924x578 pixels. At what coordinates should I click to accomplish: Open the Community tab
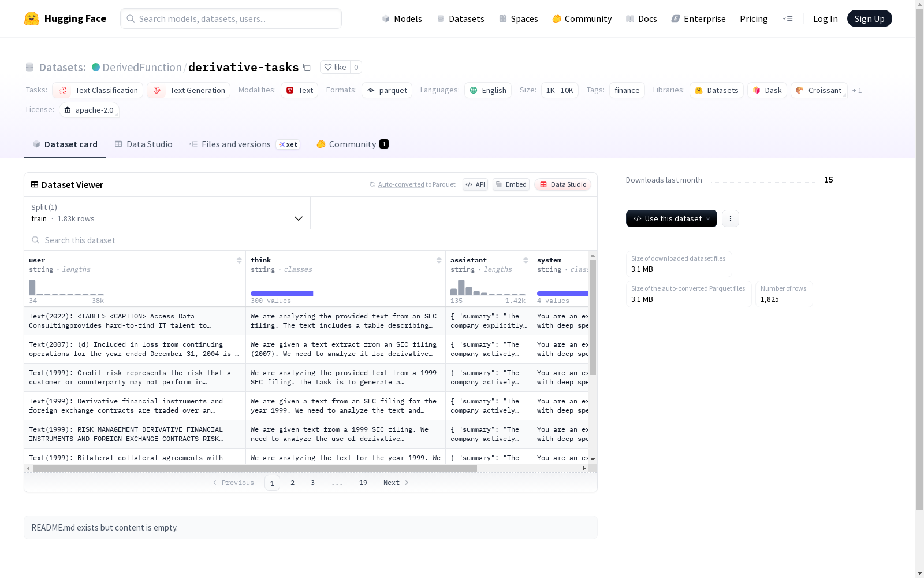tap(352, 144)
